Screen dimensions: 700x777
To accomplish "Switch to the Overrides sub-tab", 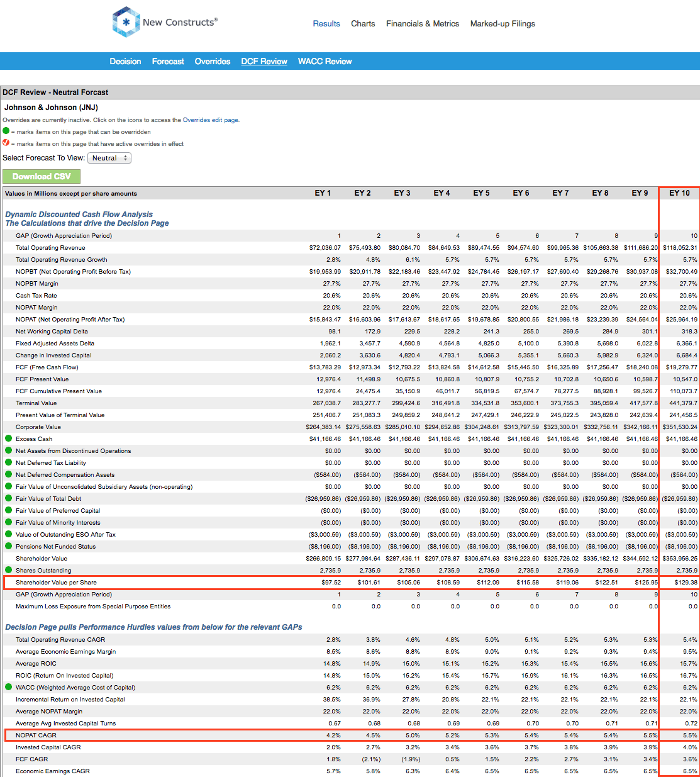I will coord(213,61).
